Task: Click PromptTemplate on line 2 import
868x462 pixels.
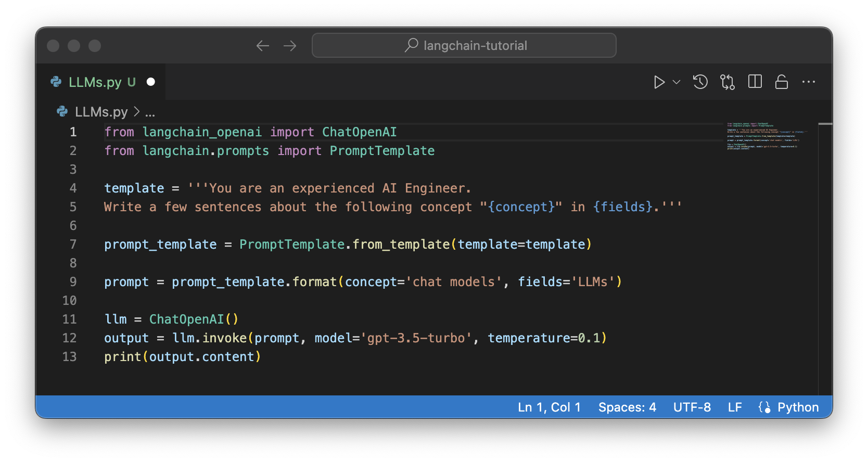Action: 382,151
